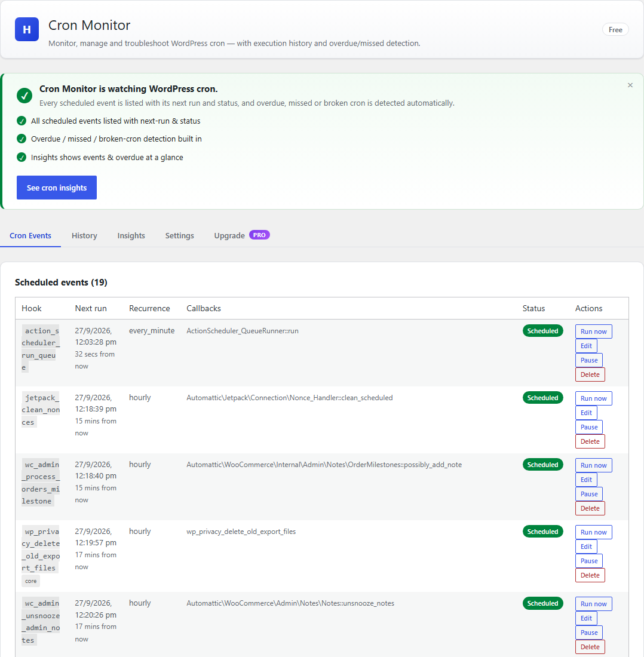Click the 12:19:57 pm next run time

coord(96,542)
